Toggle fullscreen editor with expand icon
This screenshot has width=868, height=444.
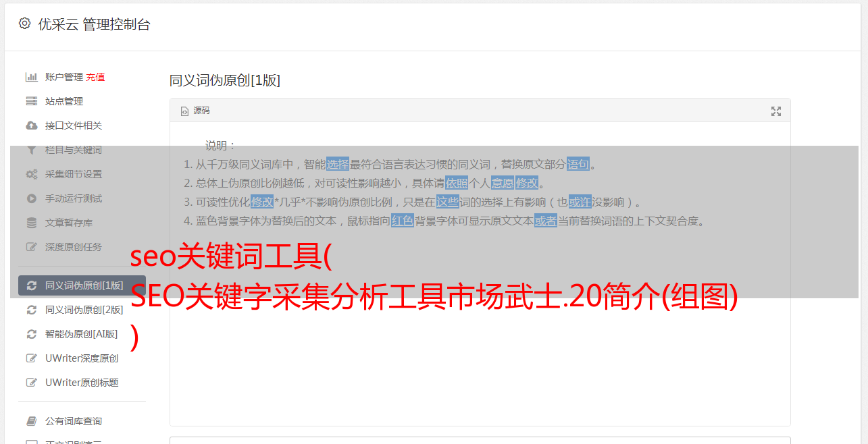click(x=776, y=111)
